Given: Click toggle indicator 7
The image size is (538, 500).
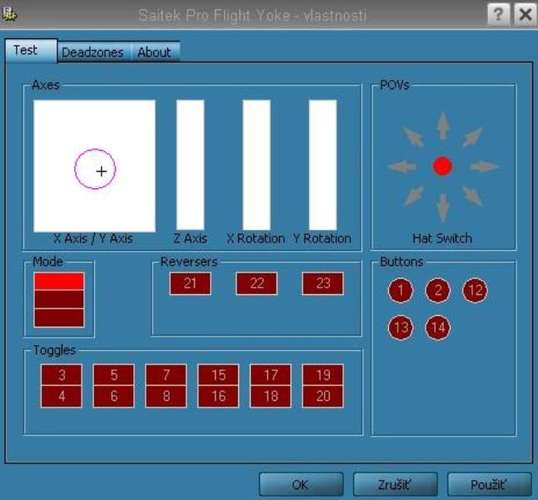Looking at the screenshot, I should [x=166, y=375].
